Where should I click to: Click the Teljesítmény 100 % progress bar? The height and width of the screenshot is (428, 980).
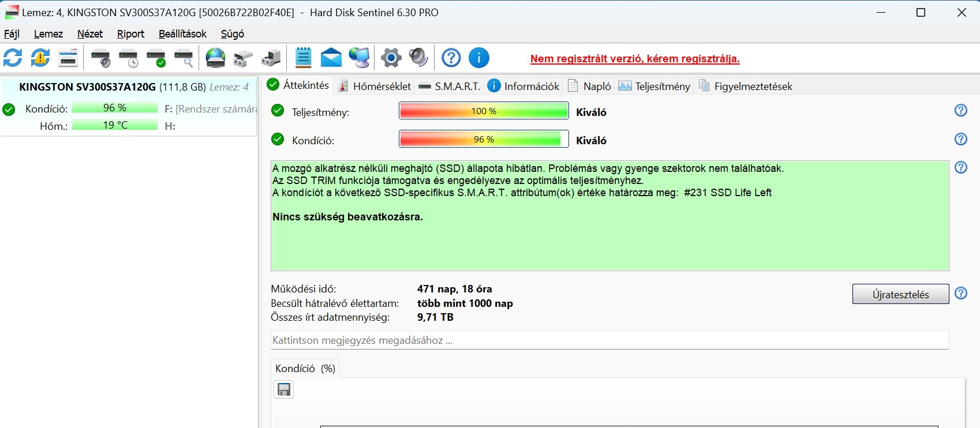(484, 111)
